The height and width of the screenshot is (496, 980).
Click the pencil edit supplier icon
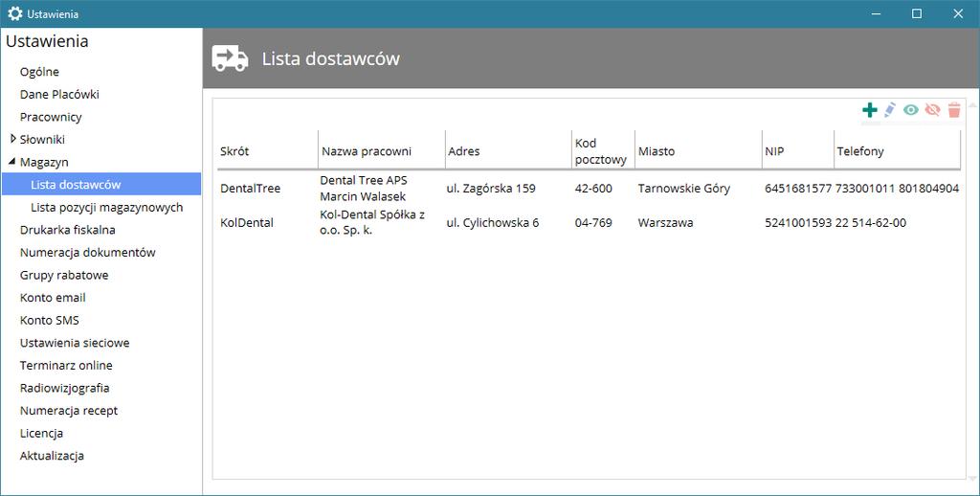coord(890,110)
